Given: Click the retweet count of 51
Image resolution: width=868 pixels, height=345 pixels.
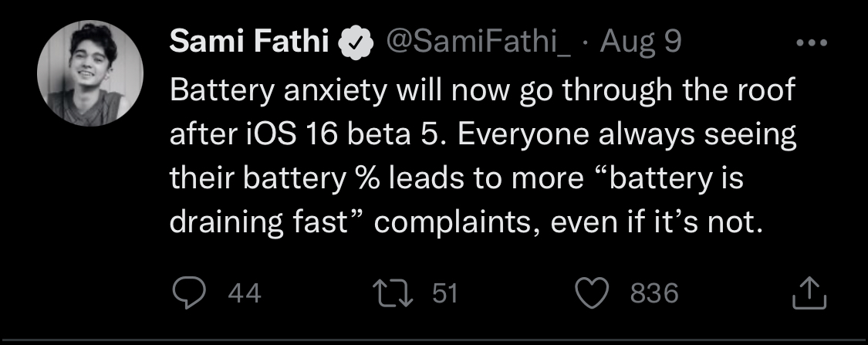Looking at the screenshot, I should click(444, 293).
